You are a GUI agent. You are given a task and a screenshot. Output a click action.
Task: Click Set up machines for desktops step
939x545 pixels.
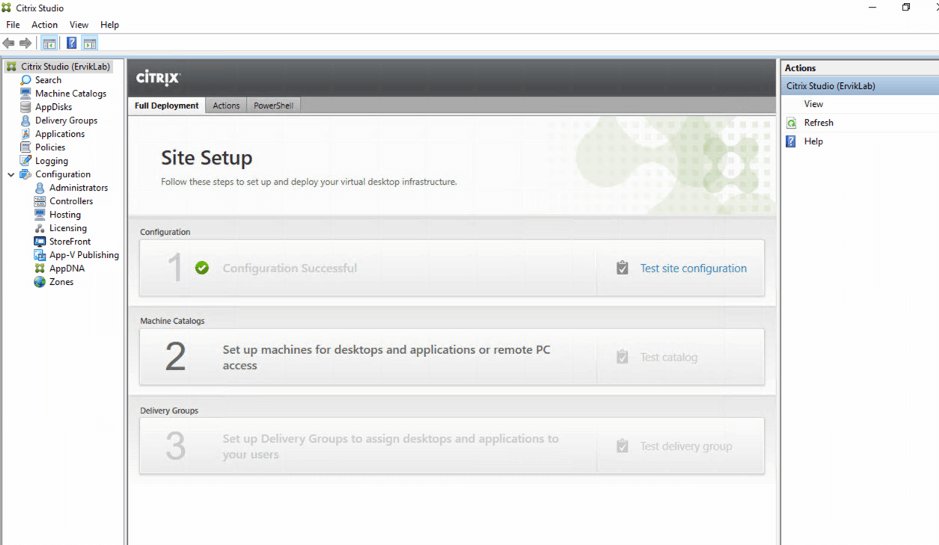coord(386,357)
